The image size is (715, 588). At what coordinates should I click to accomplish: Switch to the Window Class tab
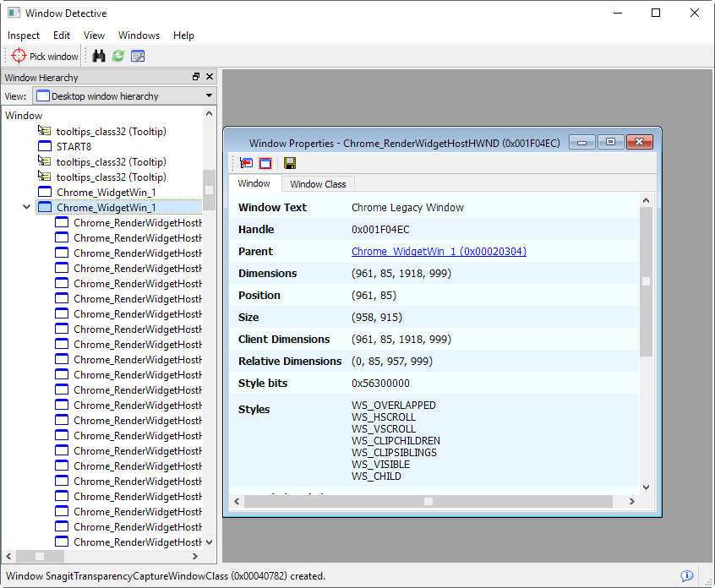point(318,184)
